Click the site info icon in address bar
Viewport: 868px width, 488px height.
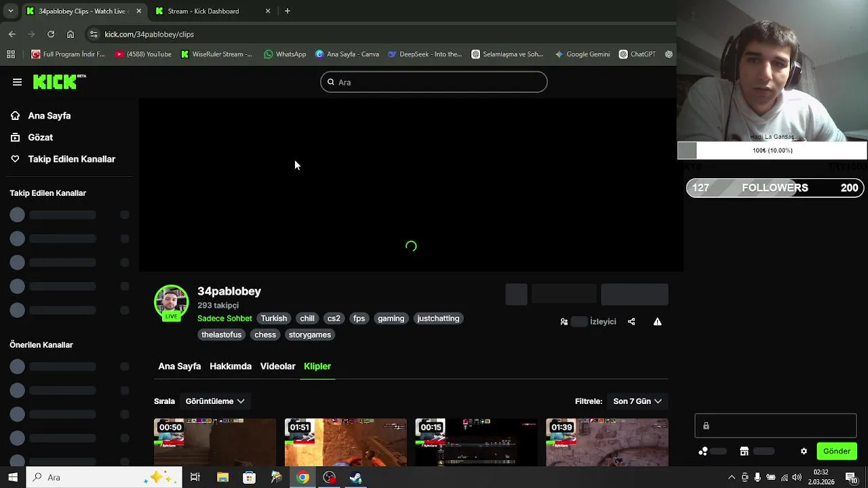pyautogui.click(x=94, y=34)
